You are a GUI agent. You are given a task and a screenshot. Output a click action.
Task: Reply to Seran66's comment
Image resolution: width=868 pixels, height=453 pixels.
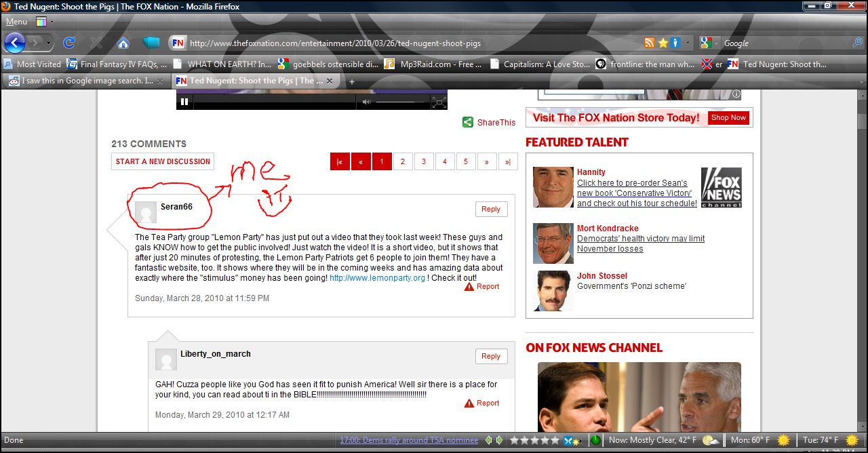(491, 209)
